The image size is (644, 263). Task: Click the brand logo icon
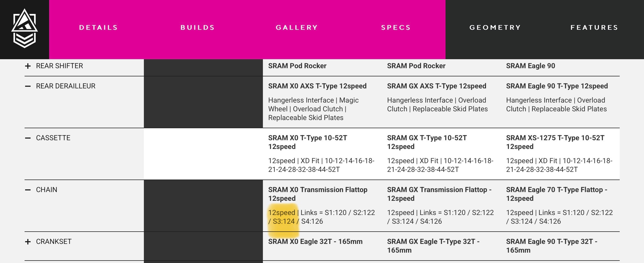pyautogui.click(x=25, y=28)
